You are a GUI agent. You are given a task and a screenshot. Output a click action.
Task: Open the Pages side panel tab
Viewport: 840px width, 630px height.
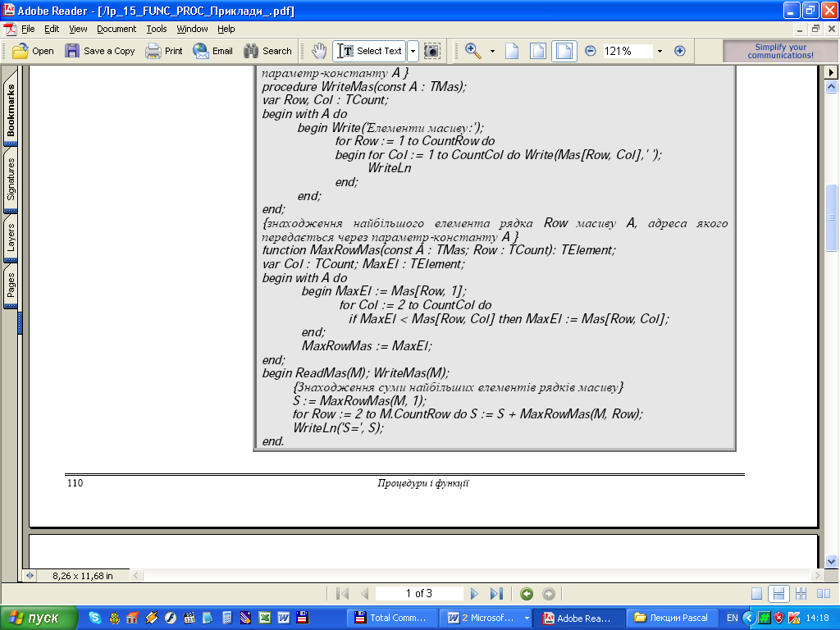coord(11,285)
